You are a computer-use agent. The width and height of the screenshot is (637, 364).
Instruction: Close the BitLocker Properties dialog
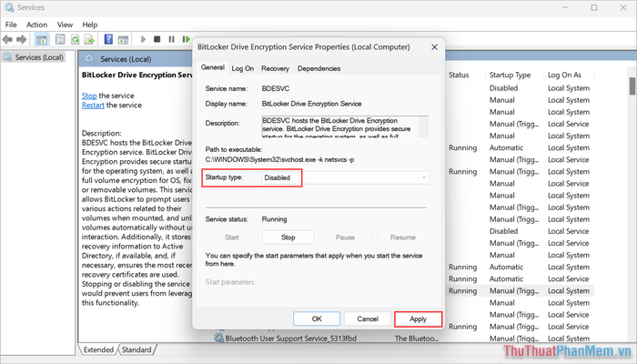click(434, 47)
